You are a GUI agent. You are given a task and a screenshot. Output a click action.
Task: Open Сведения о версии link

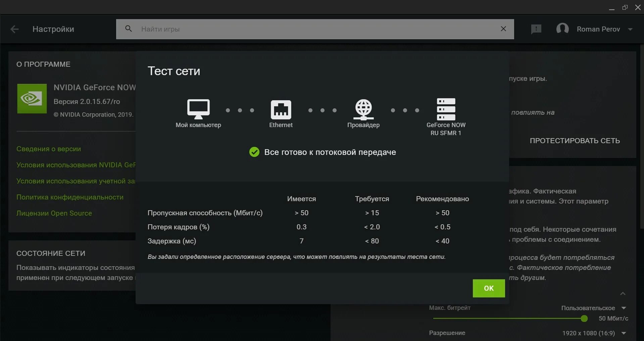tap(49, 149)
